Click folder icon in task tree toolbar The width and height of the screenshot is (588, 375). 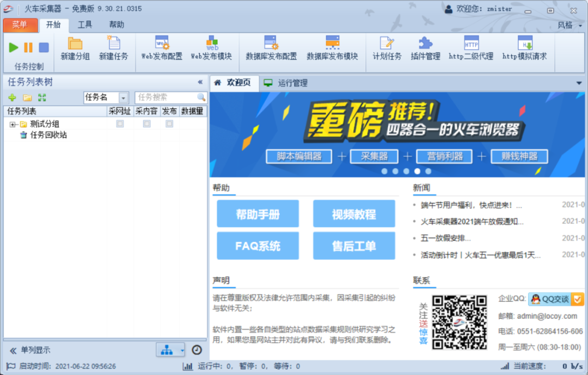pos(27,97)
